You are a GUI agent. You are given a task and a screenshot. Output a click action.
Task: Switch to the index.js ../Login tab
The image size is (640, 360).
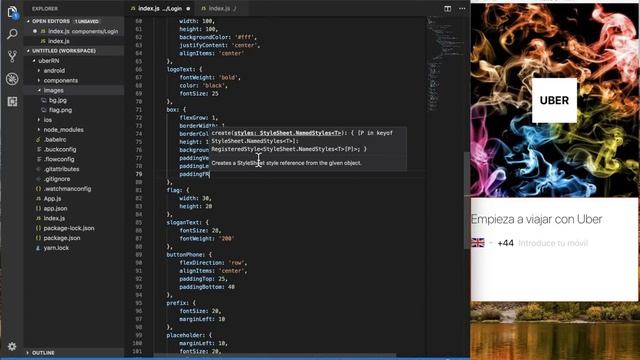[160, 8]
